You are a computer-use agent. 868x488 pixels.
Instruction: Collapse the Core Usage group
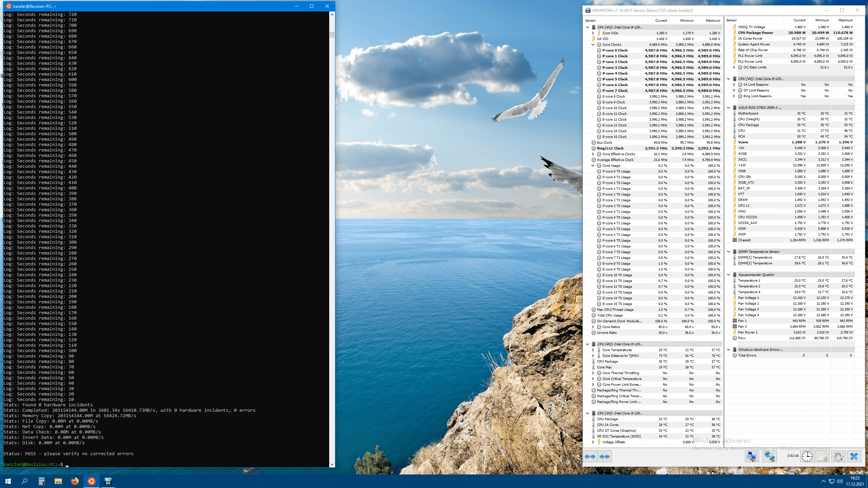pos(593,165)
